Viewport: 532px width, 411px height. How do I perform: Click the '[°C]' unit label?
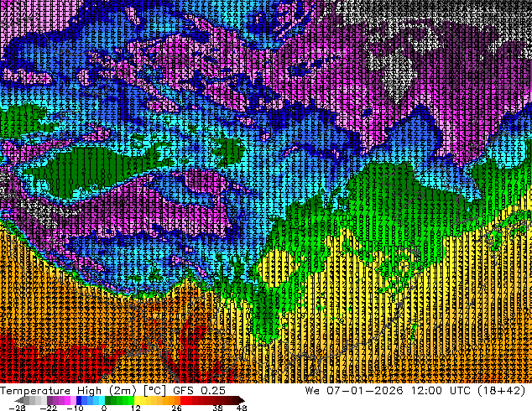pos(154,391)
